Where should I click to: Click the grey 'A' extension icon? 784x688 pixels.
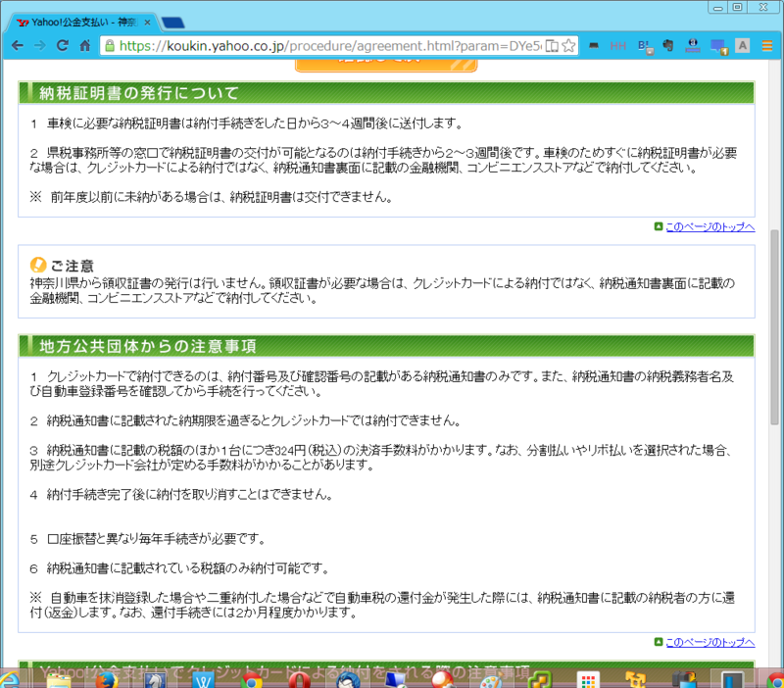743,46
